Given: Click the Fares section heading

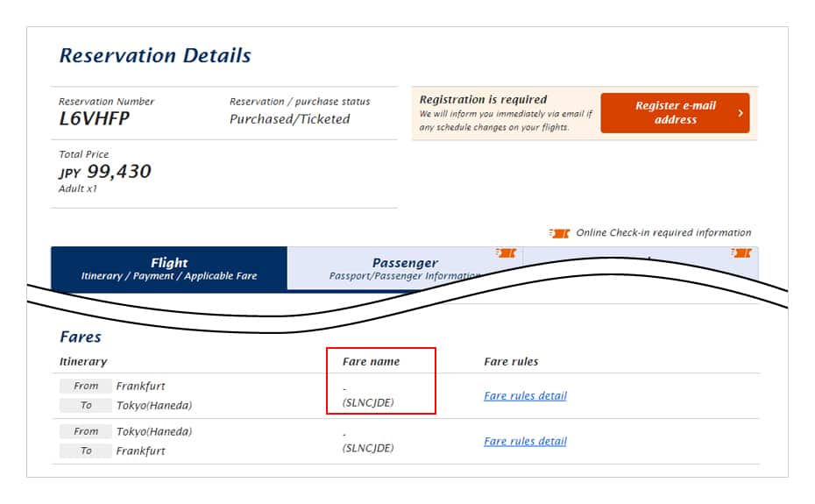Looking at the screenshot, I should pyautogui.click(x=81, y=337).
